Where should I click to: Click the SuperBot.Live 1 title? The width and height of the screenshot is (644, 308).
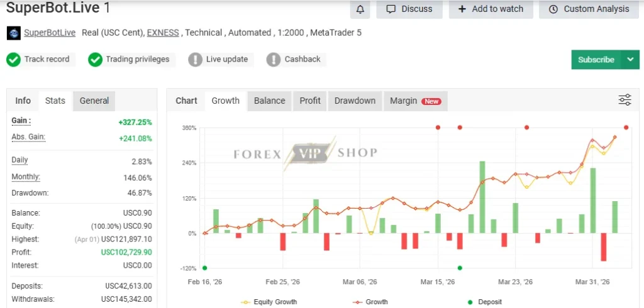click(58, 8)
